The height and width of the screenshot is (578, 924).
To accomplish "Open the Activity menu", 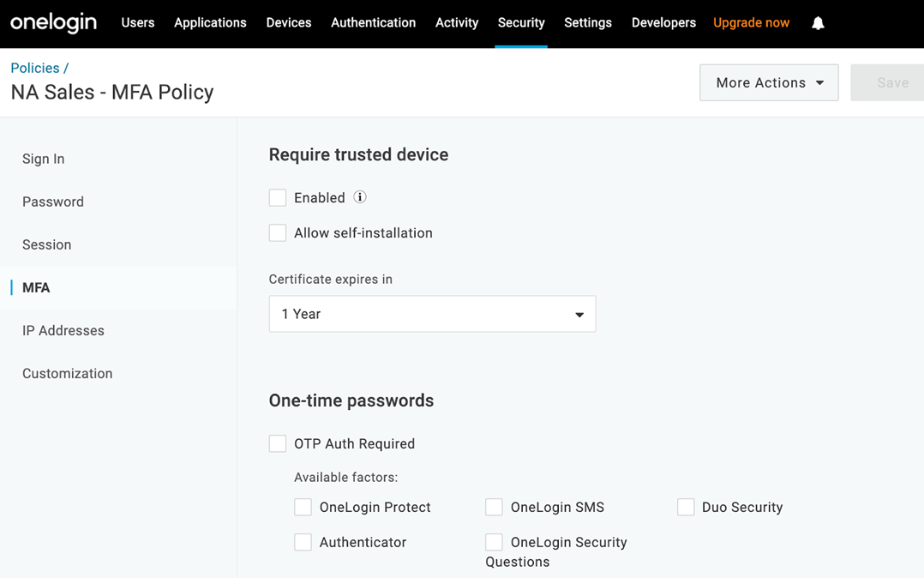I will click(457, 22).
